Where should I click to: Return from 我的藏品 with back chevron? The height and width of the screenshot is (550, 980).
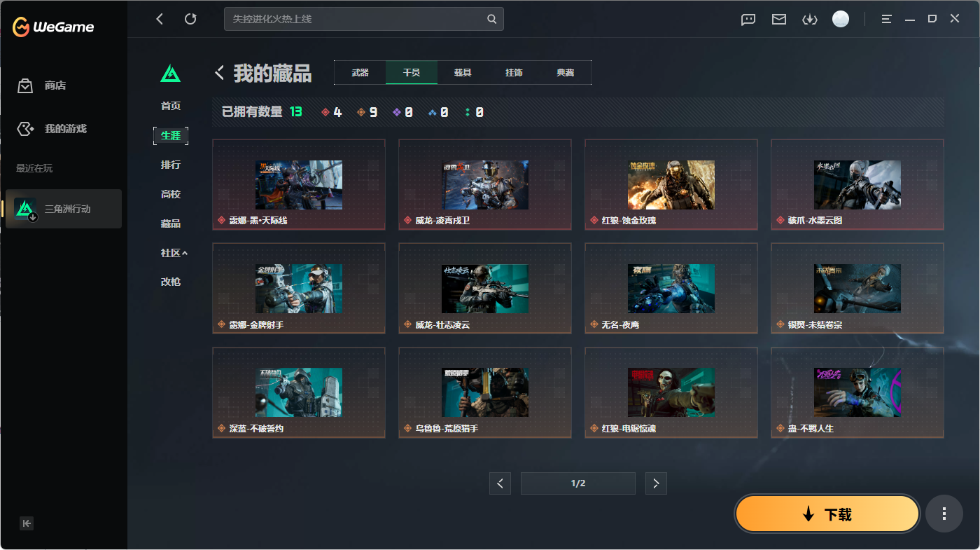click(220, 73)
